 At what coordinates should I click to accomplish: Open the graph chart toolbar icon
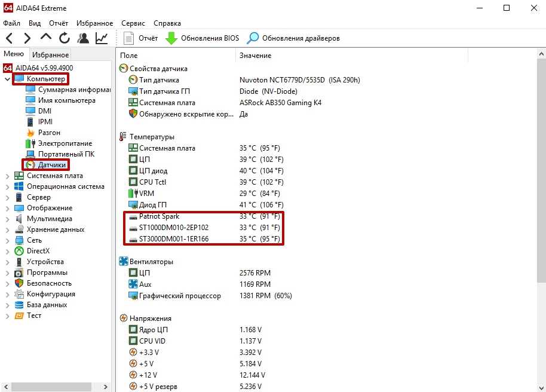[102, 38]
